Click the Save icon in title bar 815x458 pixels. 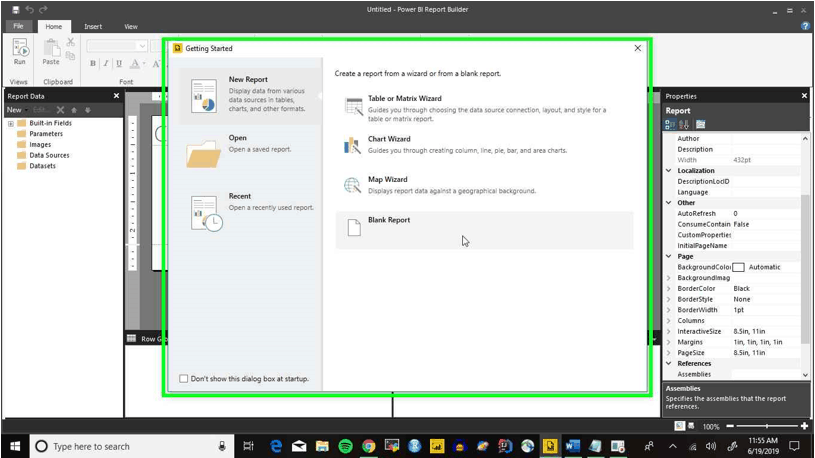click(x=16, y=9)
